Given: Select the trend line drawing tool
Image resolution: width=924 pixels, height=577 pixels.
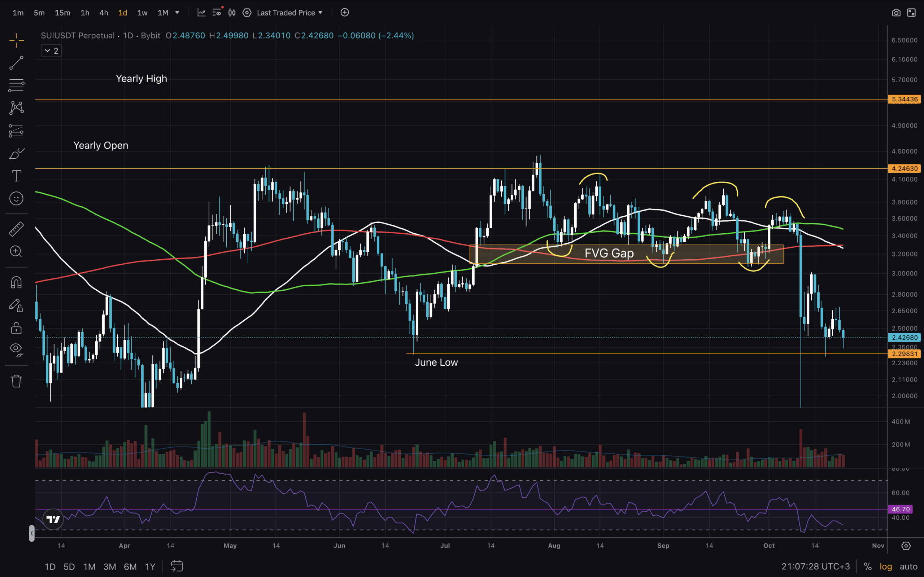Looking at the screenshot, I should 16,63.
